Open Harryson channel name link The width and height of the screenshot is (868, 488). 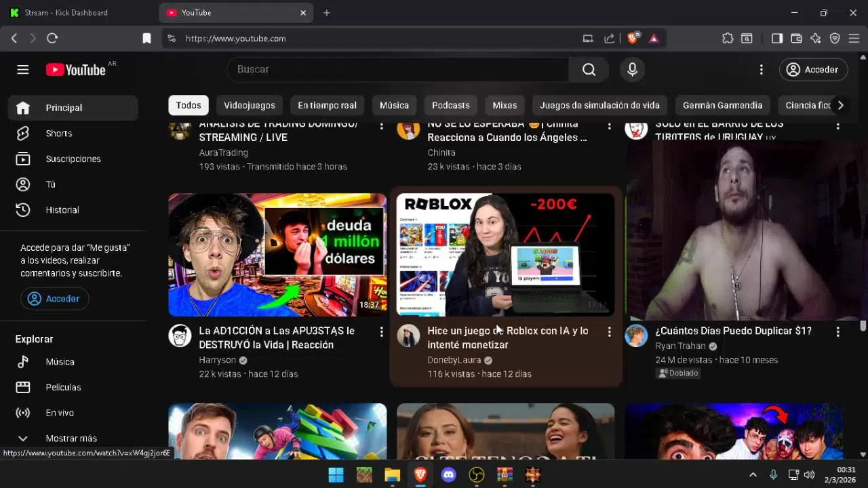coord(218,360)
